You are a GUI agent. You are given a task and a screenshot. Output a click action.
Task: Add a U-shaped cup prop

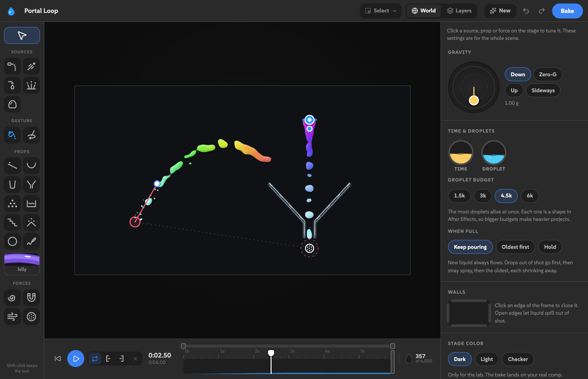[12, 185]
